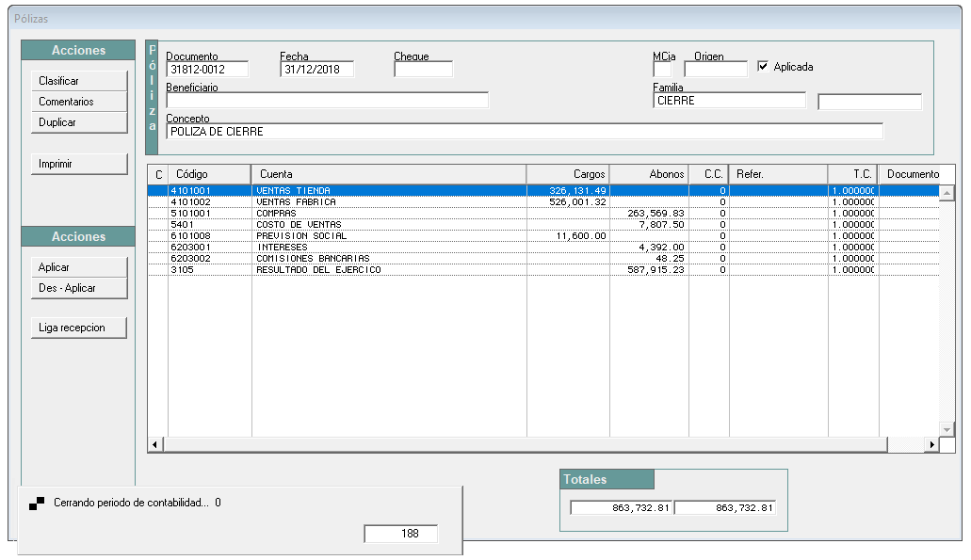971x560 pixels.
Task: Click the Familia field showing CIERRE
Action: [x=730, y=101]
